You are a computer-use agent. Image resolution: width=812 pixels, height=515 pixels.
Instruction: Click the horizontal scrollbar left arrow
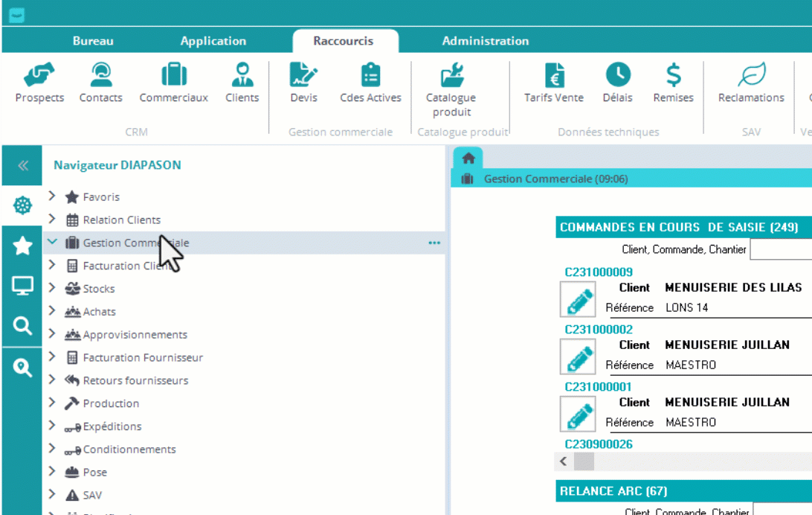pos(564,461)
